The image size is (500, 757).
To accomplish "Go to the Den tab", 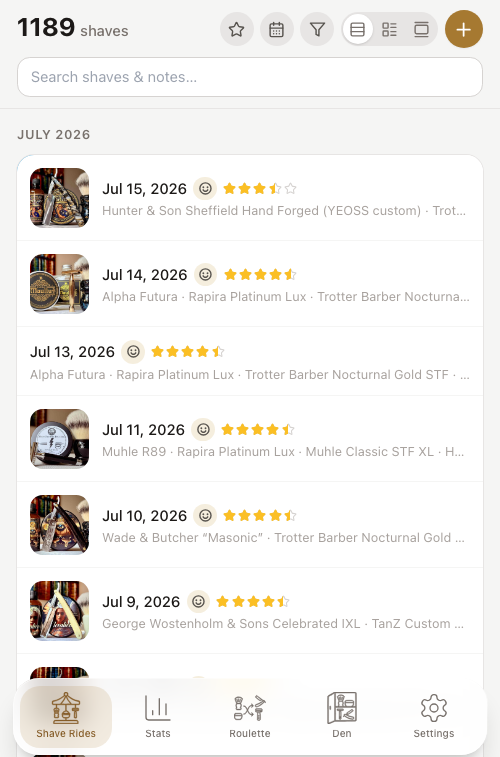I will [342, 716].
